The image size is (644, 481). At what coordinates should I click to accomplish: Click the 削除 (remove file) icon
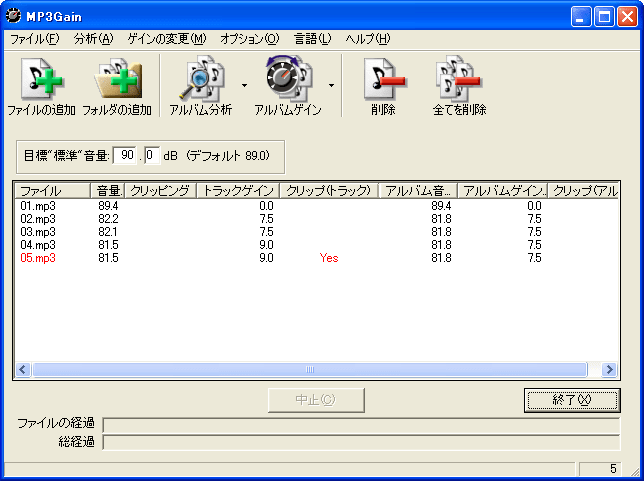pyautogui.click(x=382, y=81)
